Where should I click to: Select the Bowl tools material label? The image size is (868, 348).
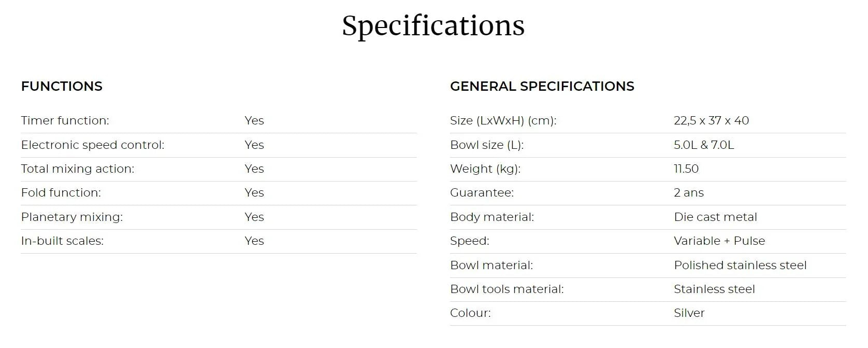click(x=507, y=289)
